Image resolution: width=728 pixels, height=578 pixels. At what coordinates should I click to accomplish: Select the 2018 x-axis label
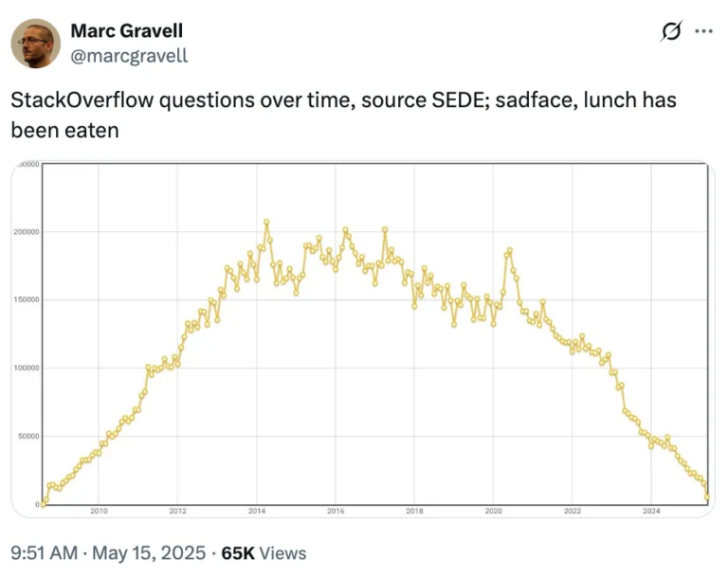point(414,512)
